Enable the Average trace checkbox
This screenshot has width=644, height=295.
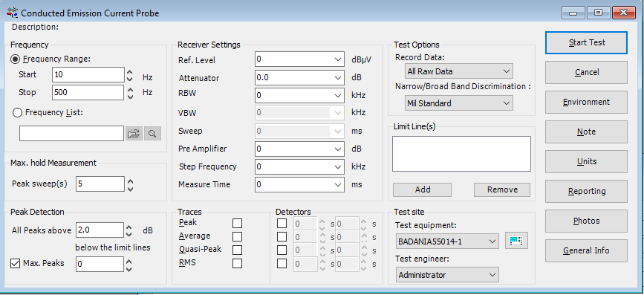[238, 236]
